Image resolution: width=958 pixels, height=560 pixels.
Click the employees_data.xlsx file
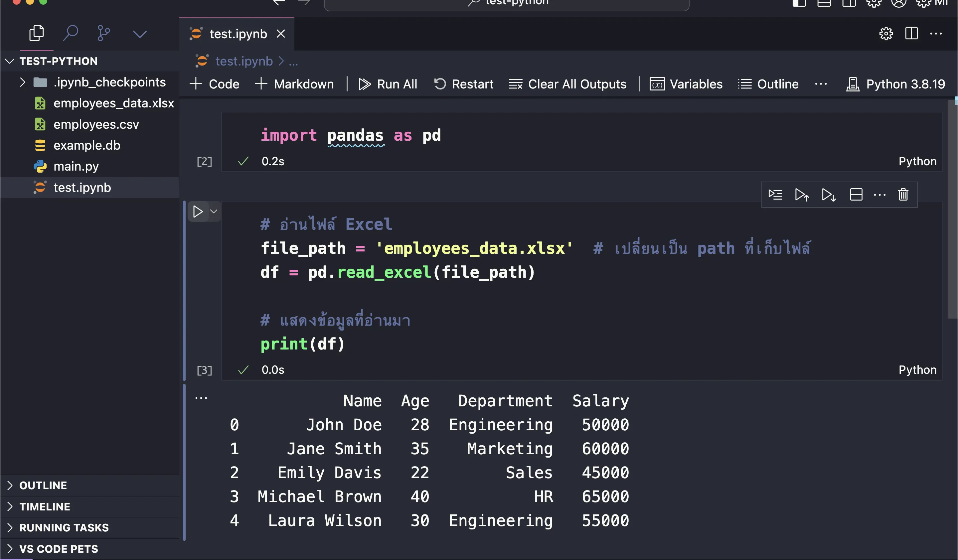[113, 103]
